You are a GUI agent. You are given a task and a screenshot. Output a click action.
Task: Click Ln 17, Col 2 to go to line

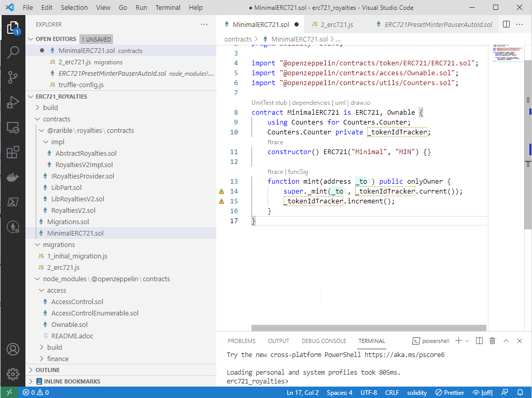coord(303,393)
